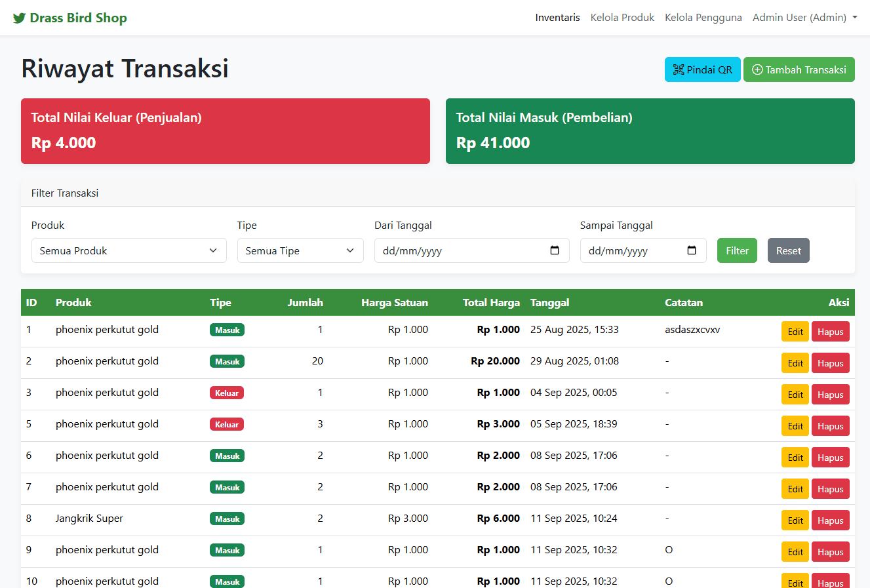Click the Keluar badge on row ID 3
The image size is (870, 588).
click(227, 393)
